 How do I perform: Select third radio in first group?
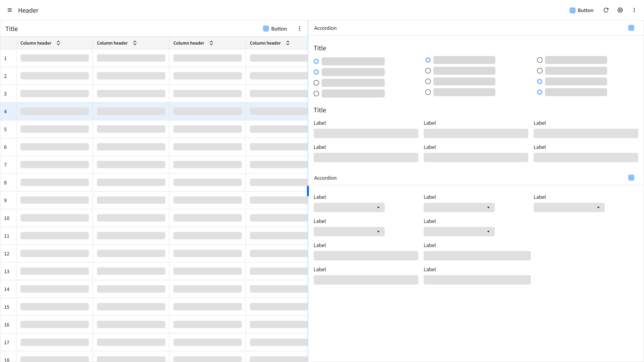click(316, 83)
